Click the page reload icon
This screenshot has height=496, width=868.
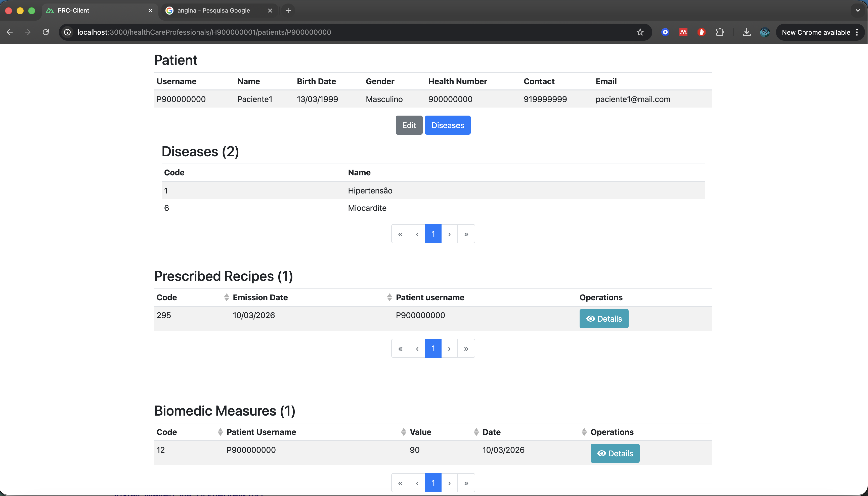(46, 32)
